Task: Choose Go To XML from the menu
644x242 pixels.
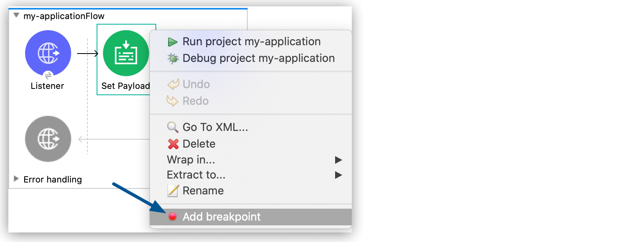Action: click(x=215, y=127)
